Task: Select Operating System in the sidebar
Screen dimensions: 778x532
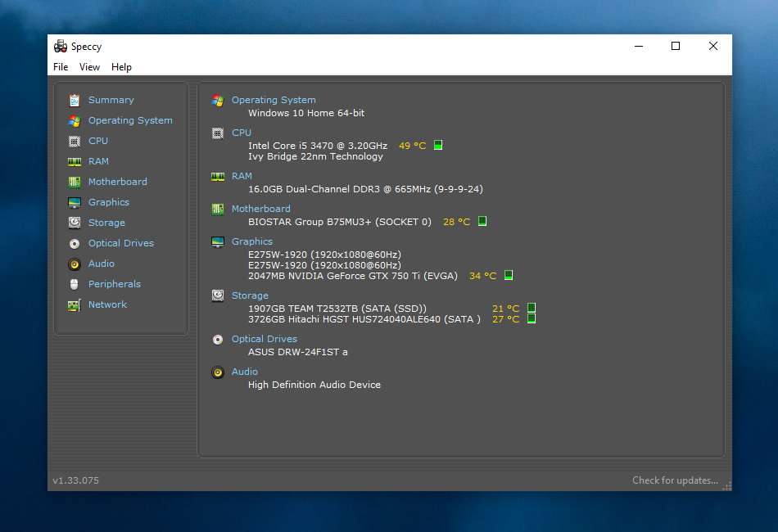Action: pyautogui.click(x=130, y=120)
